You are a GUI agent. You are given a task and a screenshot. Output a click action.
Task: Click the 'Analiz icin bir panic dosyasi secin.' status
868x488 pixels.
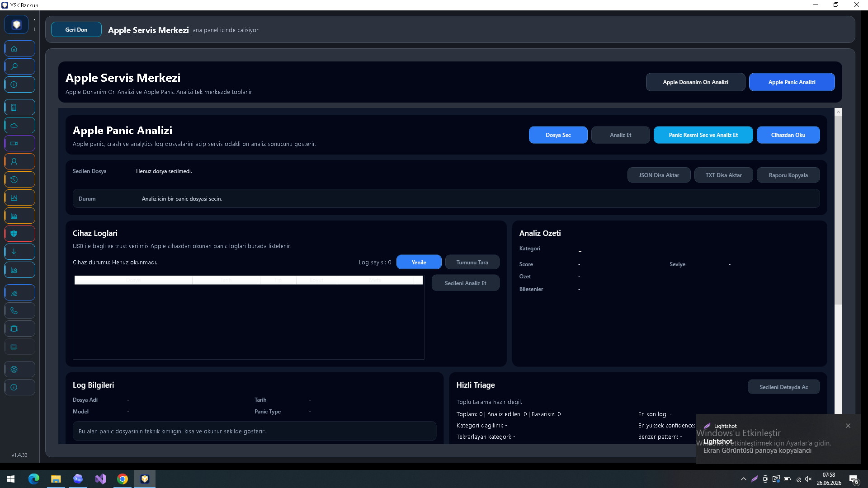[182, 199]
